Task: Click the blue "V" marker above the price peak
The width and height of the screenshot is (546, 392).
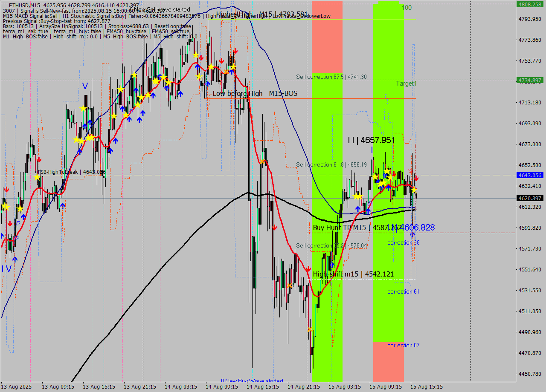Action: click(84, 85)
